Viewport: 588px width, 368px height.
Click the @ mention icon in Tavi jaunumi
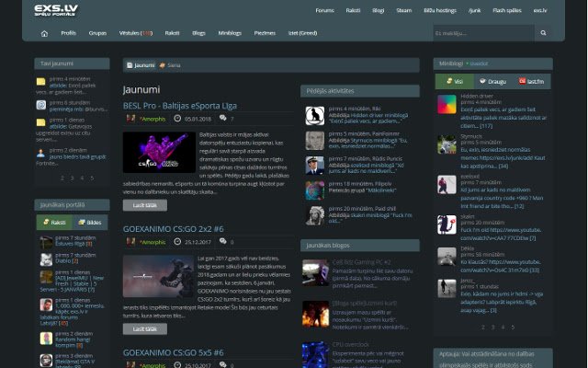point(40,105)
